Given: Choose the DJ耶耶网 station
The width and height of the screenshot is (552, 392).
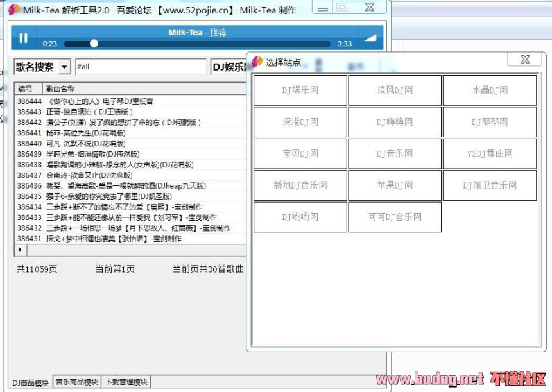Looking at the screenshot, I should [490, 122].
